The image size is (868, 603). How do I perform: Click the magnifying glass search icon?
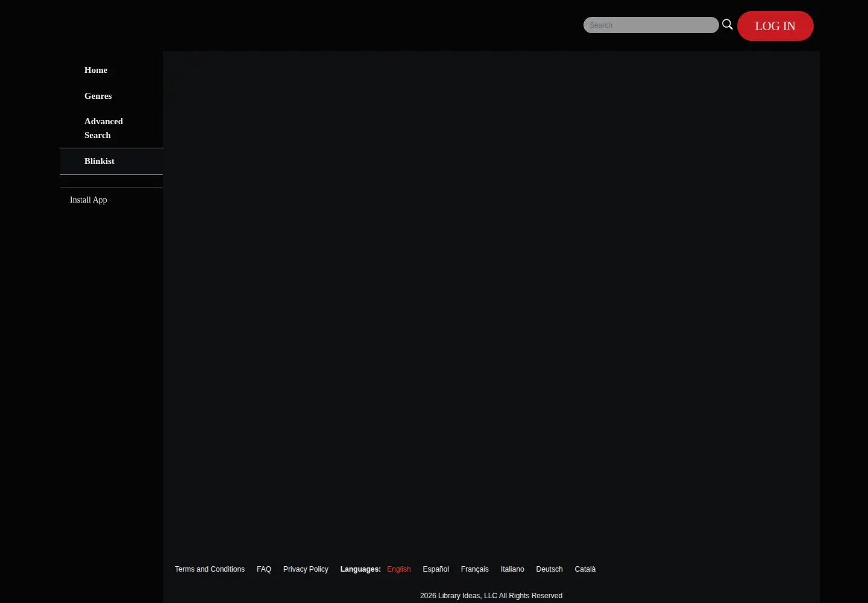click(x=728, y=25)
